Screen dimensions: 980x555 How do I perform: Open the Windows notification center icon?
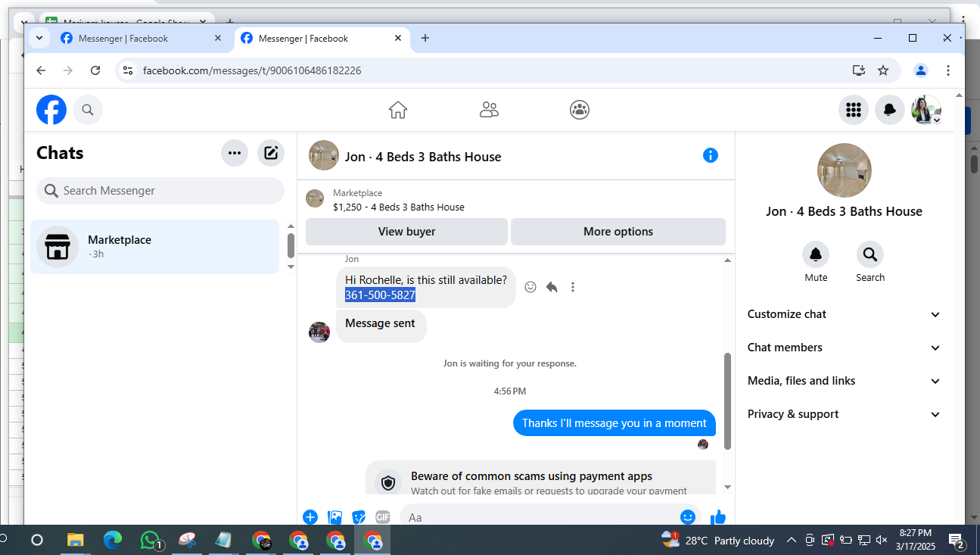[x=957, y=541]
